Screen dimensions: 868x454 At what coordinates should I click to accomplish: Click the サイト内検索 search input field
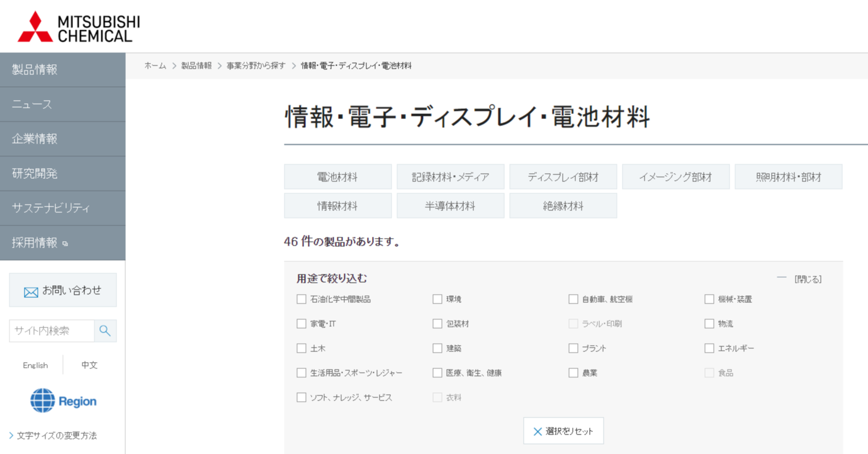point(52,331)
